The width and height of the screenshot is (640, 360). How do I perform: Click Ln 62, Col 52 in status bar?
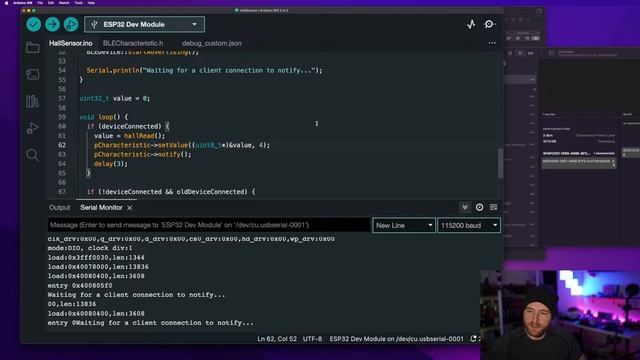click(x=277, y=339)
